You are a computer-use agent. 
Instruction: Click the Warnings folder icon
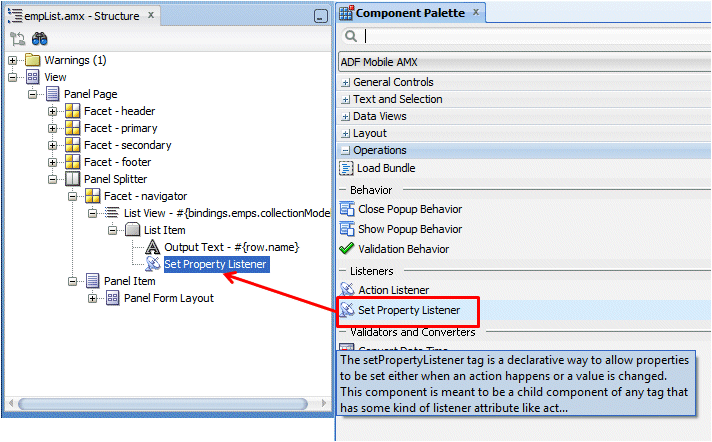tap(33, 60)
